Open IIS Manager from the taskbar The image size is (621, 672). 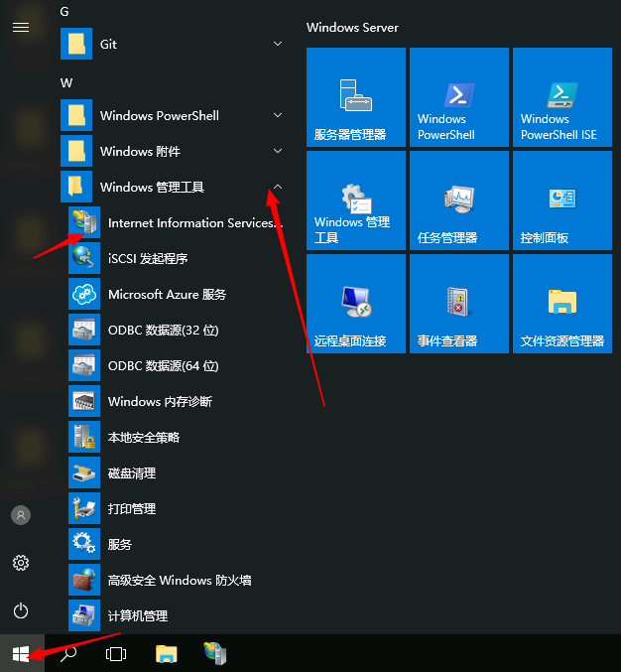click(x=215, y=653)
